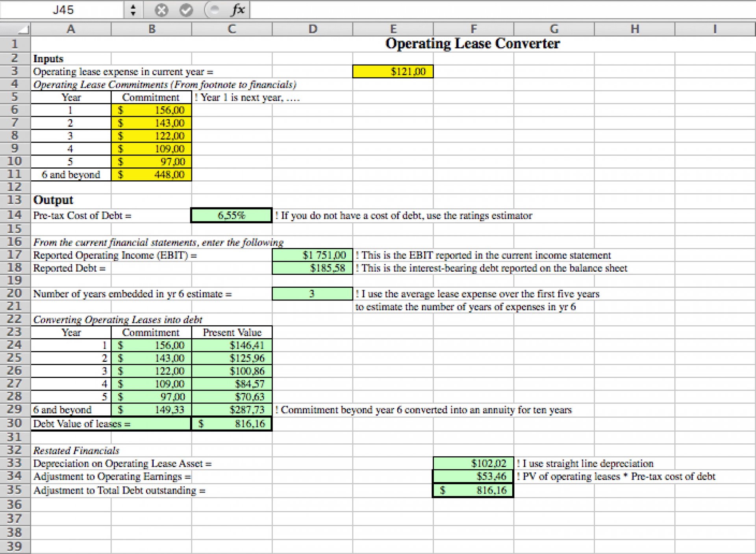Select present value cell $100,86
The image size is (756, 554).
232,371
